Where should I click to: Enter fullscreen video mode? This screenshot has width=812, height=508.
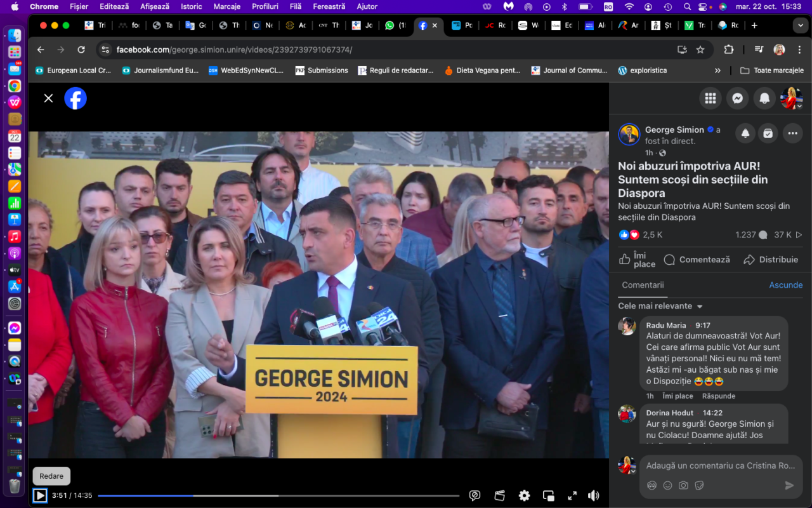tap(572, 495)
